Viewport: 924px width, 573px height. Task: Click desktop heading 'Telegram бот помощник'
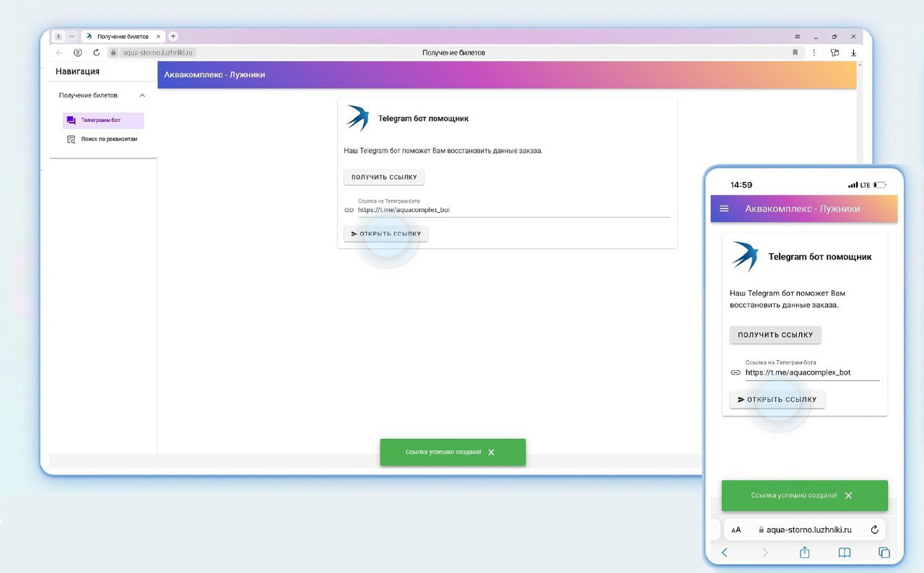(423, 118)
